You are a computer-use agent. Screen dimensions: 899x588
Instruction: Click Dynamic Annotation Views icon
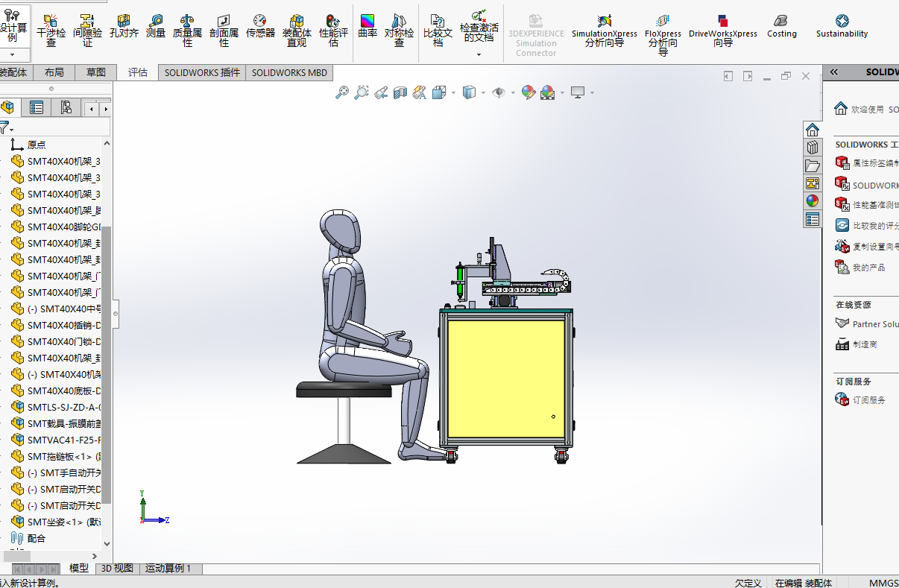(420, 92)
